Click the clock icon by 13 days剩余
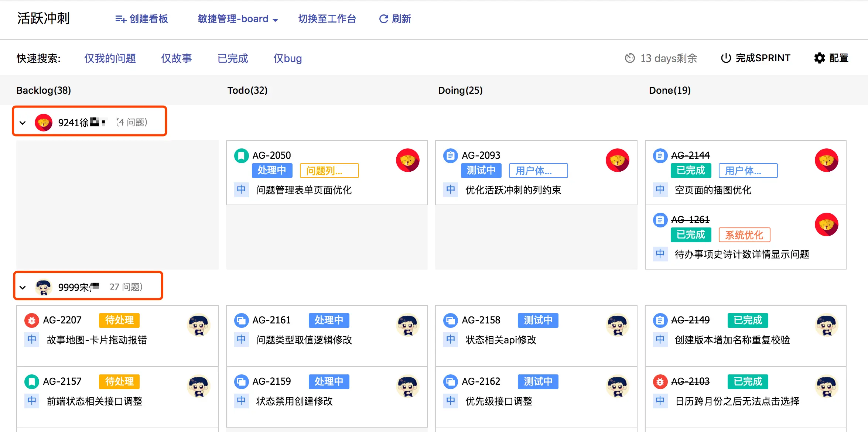The image size is (868, 432). click(630, 58)
